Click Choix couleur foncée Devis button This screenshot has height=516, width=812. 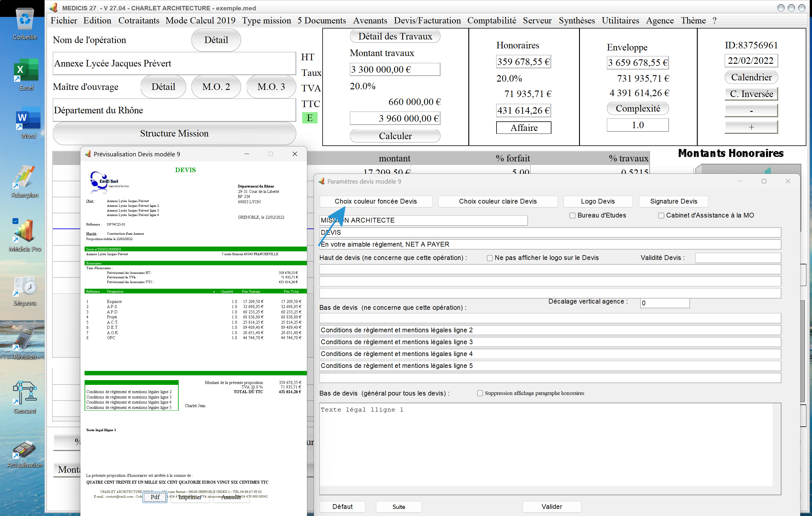pos(376,201)
